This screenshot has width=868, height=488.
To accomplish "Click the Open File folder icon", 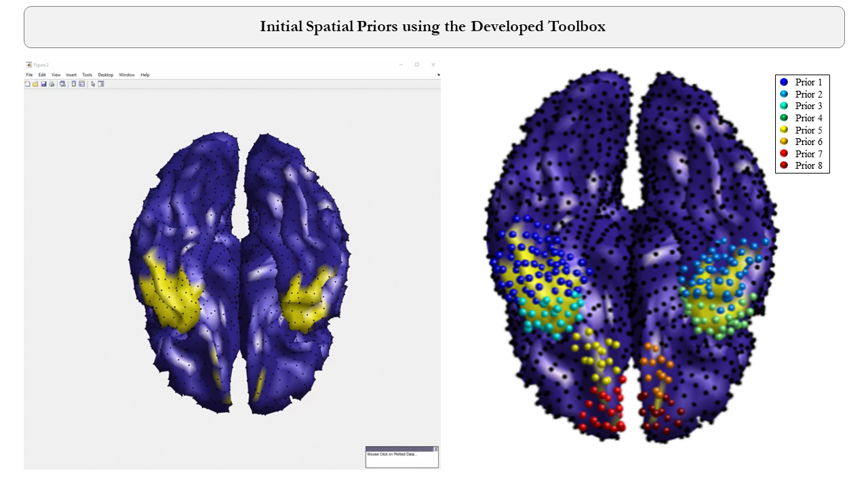I will coord(35,84).
